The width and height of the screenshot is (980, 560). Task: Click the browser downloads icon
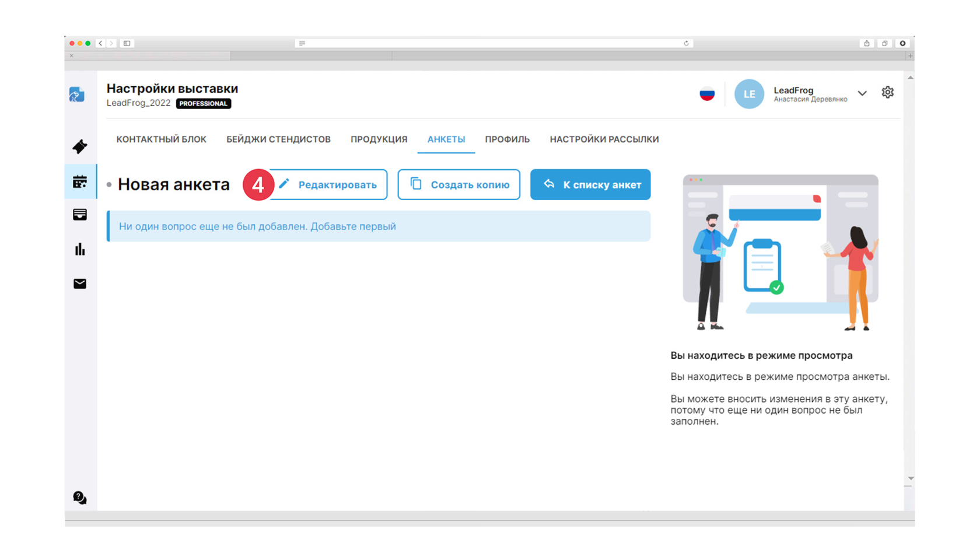coord(902,43)
